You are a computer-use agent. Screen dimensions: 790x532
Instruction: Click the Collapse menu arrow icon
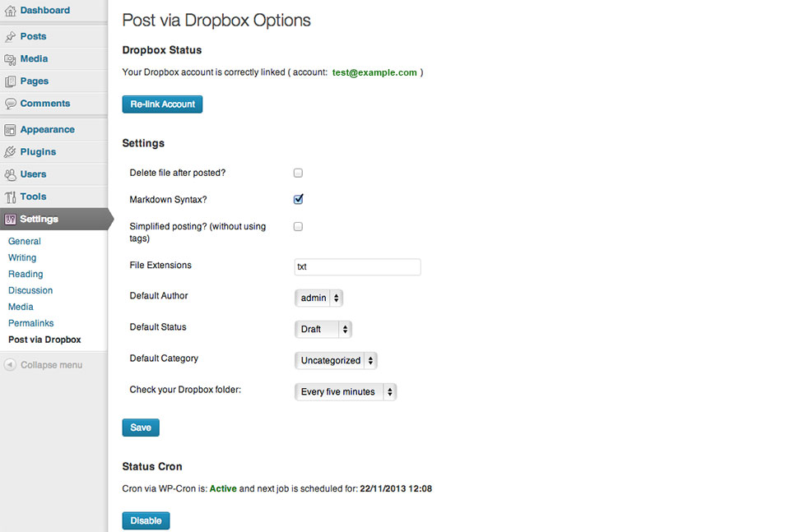10,364
